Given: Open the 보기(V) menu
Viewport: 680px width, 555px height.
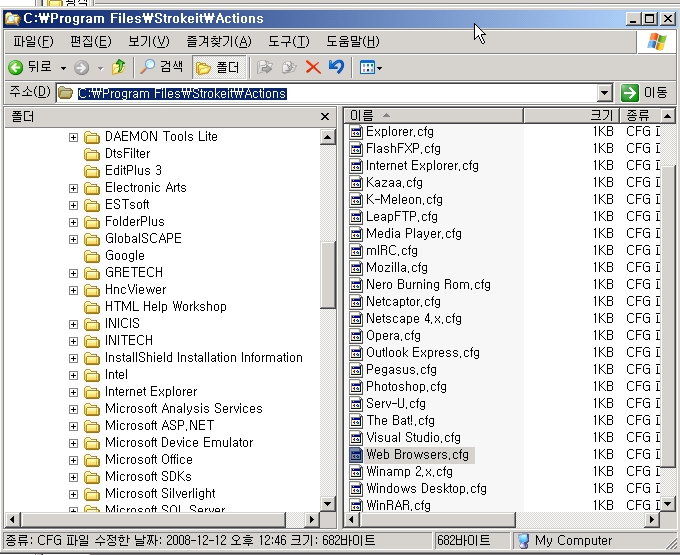Looking at the screenshot, I should (148, 42).
